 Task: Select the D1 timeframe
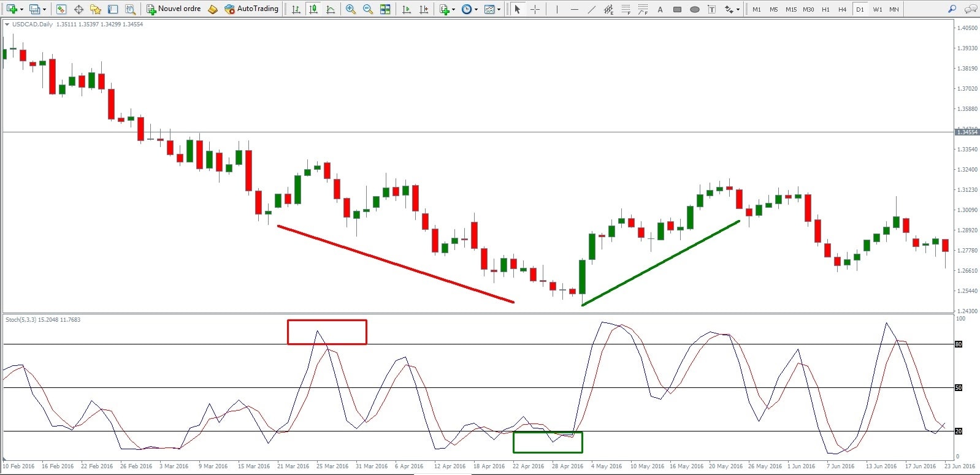(x=860, y=9)
